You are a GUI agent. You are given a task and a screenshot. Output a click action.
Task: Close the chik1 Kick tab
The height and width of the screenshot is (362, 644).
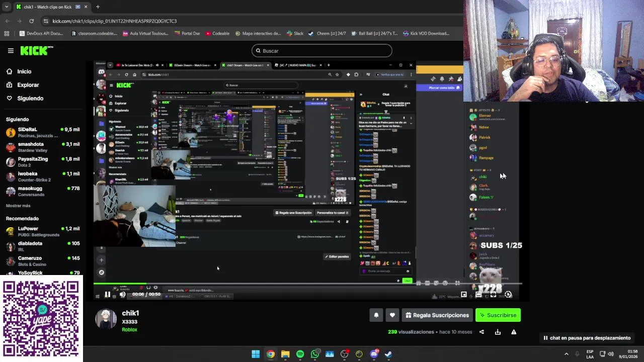click(86, 7)
